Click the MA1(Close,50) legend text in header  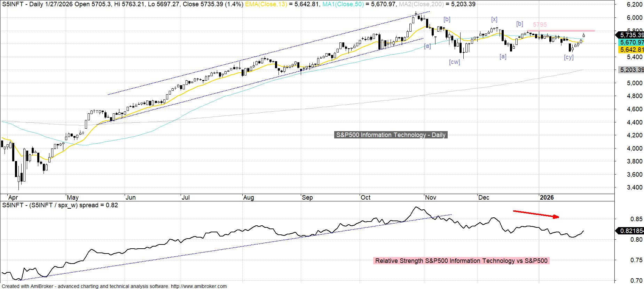343,4
